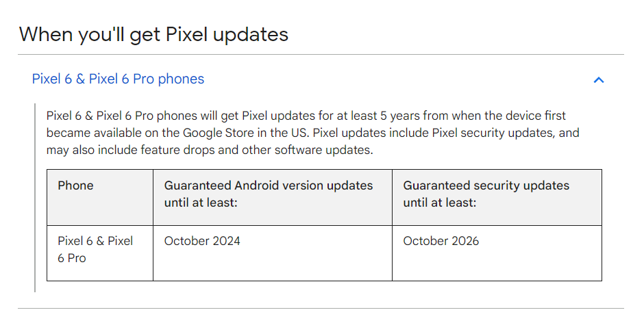Viewport: 644px width, 321px height.
Task: Select the October 2024 table cell
Action: point(273,253)
